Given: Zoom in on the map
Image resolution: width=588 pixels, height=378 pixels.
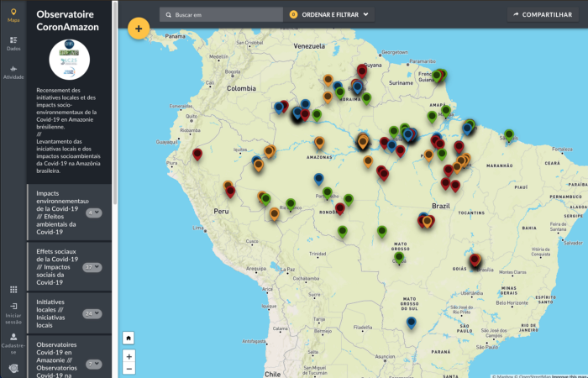Looking at the screenshot, I should point(129,356).
